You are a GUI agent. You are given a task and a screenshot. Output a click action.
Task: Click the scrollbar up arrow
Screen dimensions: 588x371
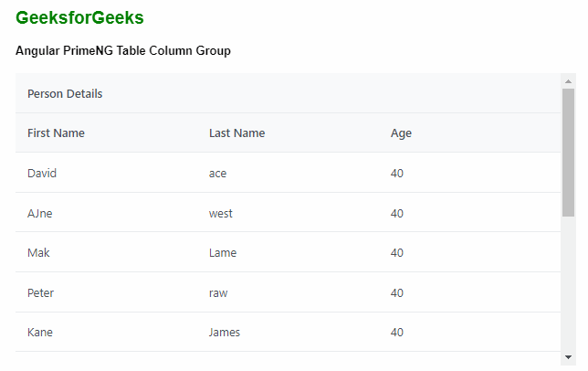click(568, 81)
